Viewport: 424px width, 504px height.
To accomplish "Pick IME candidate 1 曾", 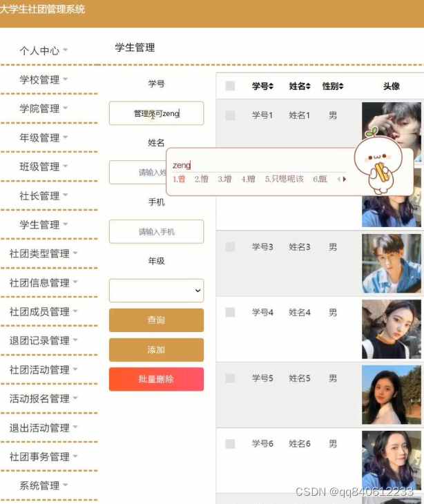I will (179, 179).
